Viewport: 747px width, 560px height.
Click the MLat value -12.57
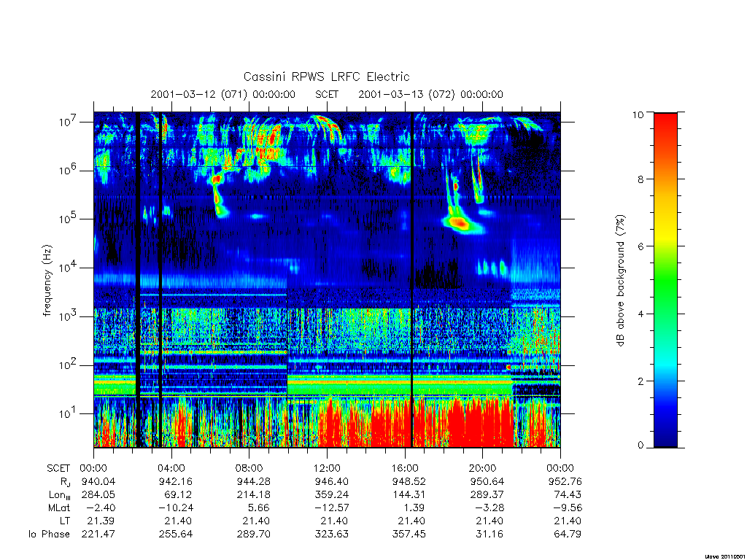[332, 508]
